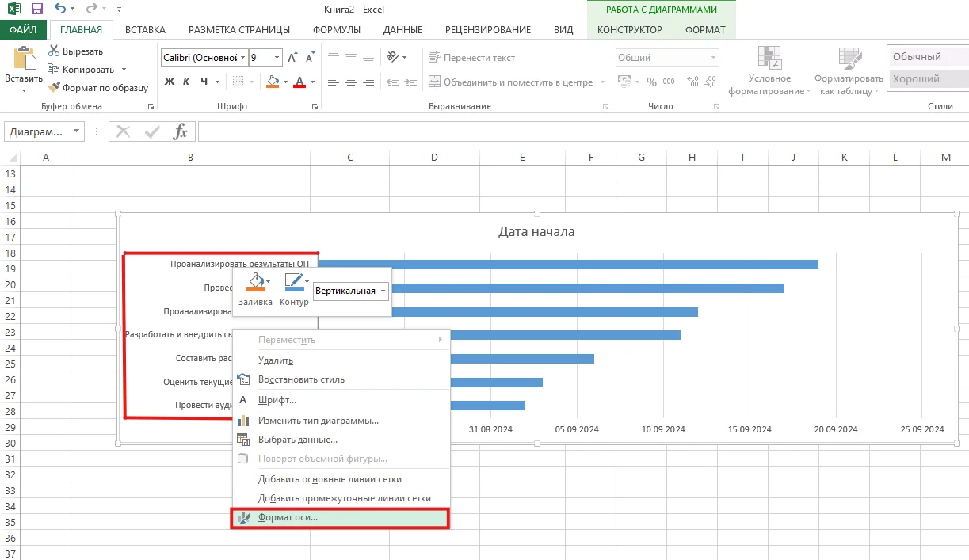Click the red font color A swatch

click(299, 82)
